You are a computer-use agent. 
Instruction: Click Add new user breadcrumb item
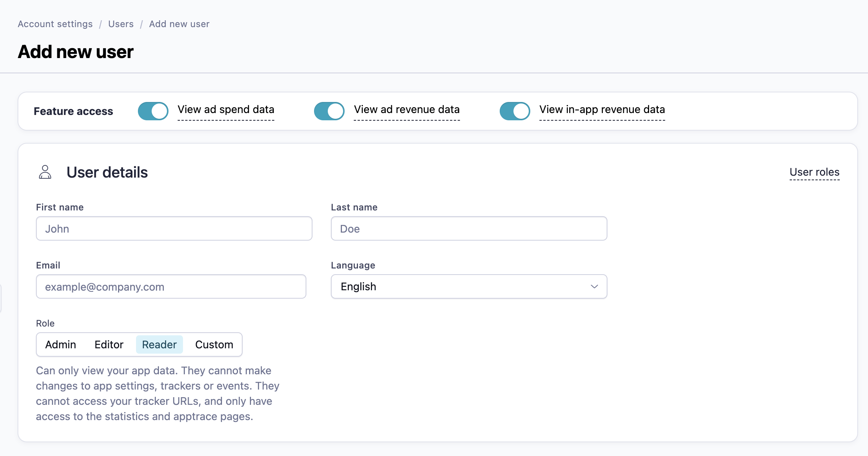coord(179,24)
